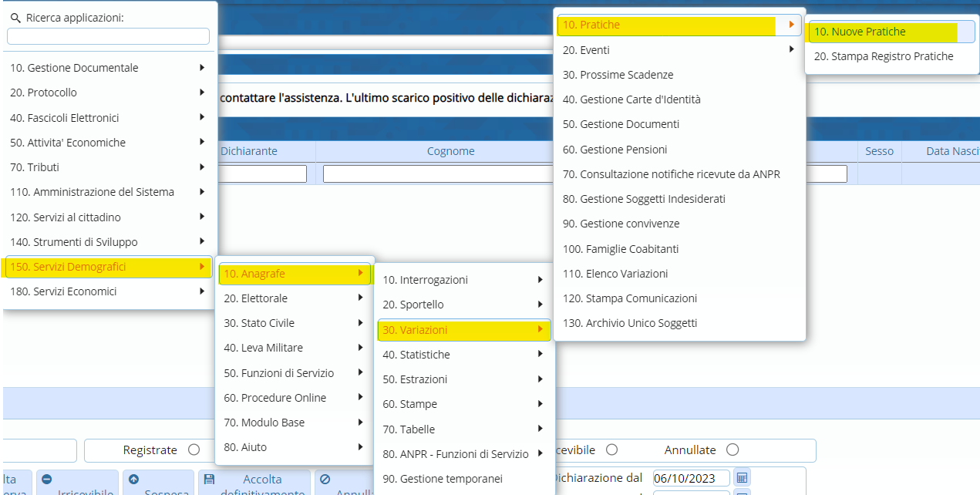Click the Irricevibile button minus icon
The image size is (980, 495).
tap(47, 479)
